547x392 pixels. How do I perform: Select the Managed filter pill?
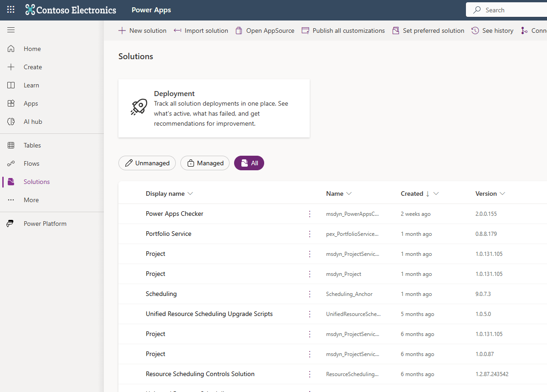pos(204,163)
